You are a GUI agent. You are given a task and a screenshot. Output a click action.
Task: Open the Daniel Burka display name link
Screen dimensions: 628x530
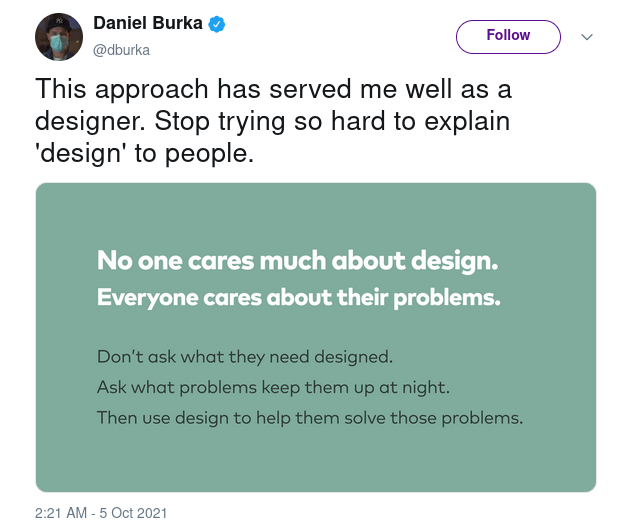coord(146,24)
